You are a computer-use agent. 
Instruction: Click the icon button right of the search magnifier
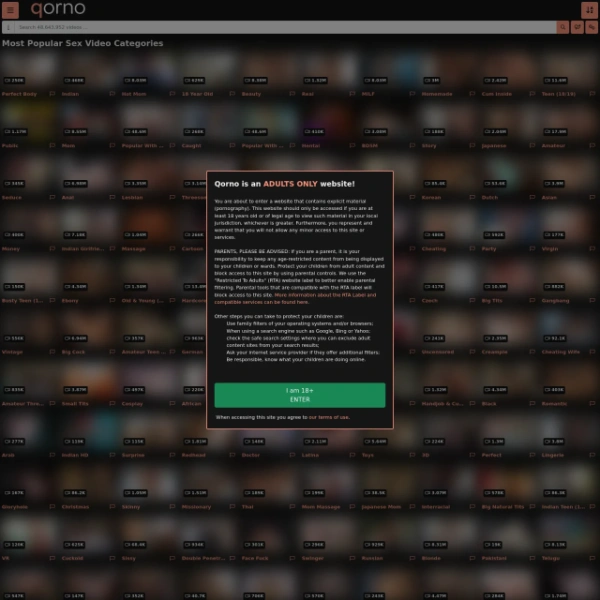(577, 27)
